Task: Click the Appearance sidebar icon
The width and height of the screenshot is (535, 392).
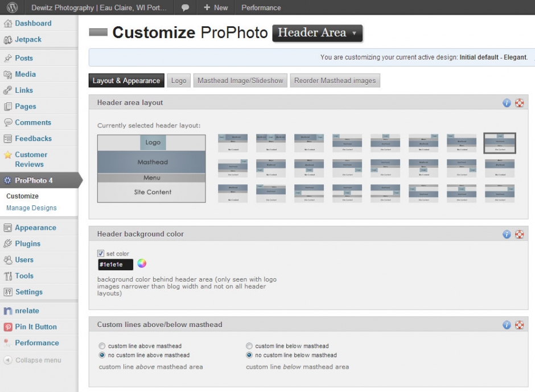Action: click(x=8, y=228)
